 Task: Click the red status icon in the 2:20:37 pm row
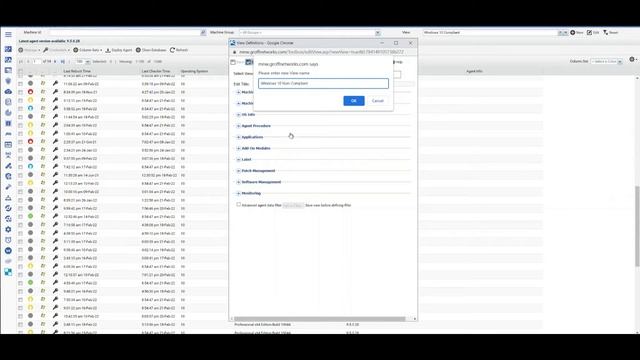click(x=30, y=142)
